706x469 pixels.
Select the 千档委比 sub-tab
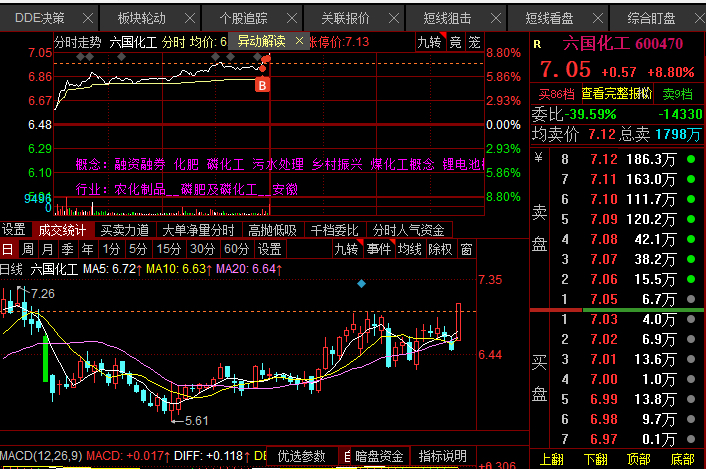[x=335, y=230]
